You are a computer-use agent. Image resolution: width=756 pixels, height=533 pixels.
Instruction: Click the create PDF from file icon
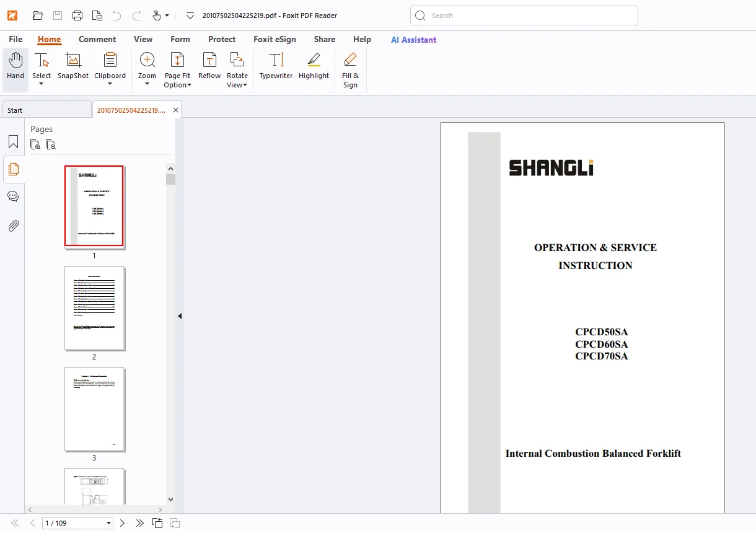97,15
